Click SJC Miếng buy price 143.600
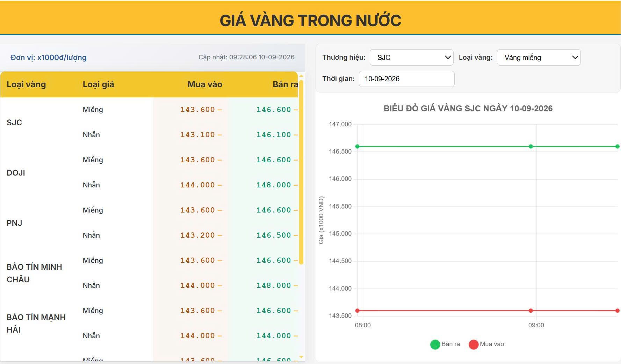This screenshot has height=364, width=621. click(x=197, y=110)
